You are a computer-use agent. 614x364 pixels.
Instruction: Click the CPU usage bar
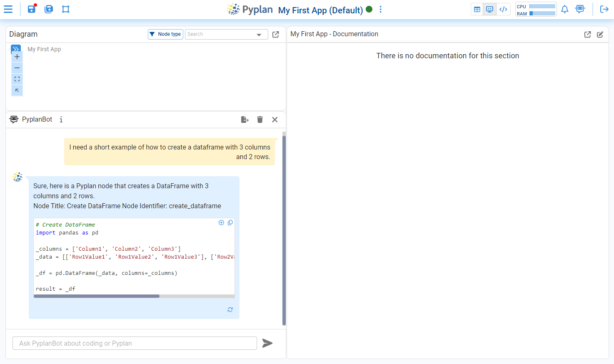click(x=542, y=6)
